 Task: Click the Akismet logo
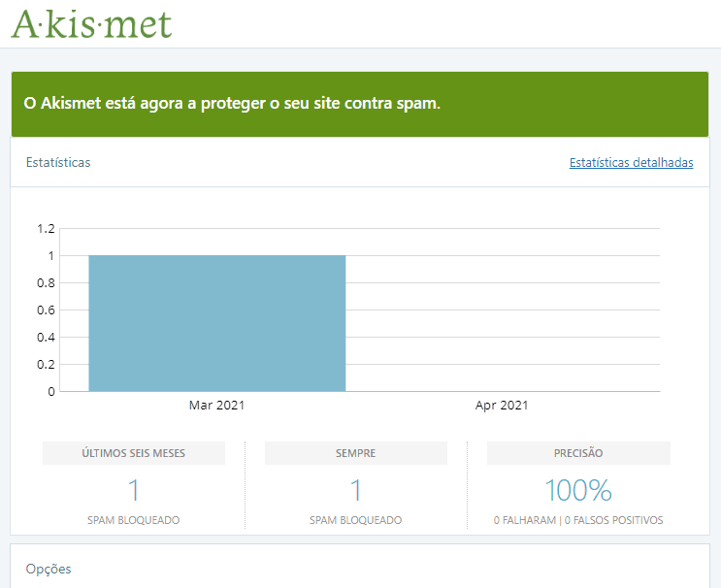coord(91,24)
